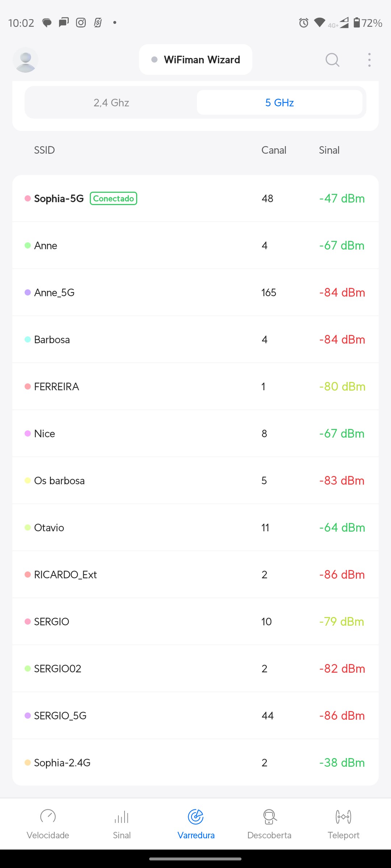
Task: Select the 5 GHz band toggle
Action: pos(279,103)
